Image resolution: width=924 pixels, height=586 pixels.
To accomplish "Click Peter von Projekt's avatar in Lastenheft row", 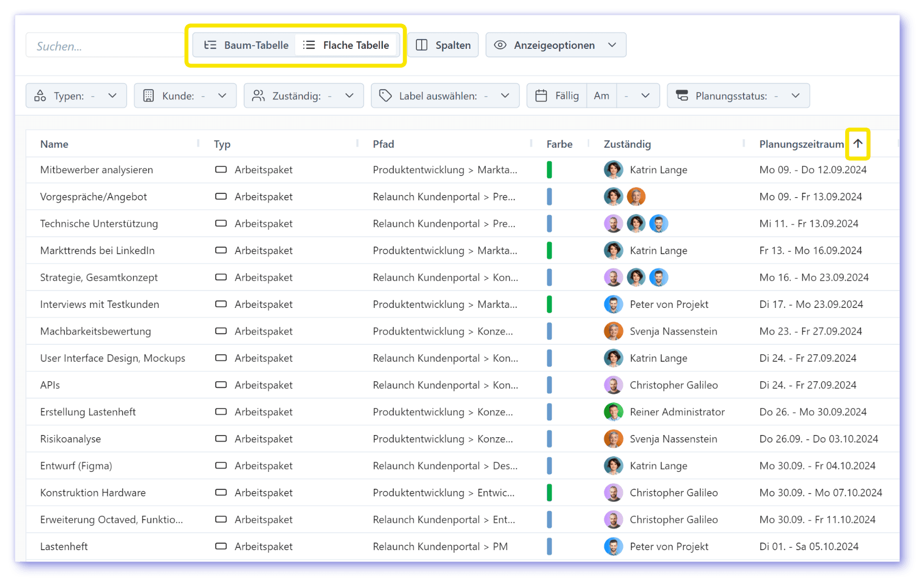I will pos(613,546).
